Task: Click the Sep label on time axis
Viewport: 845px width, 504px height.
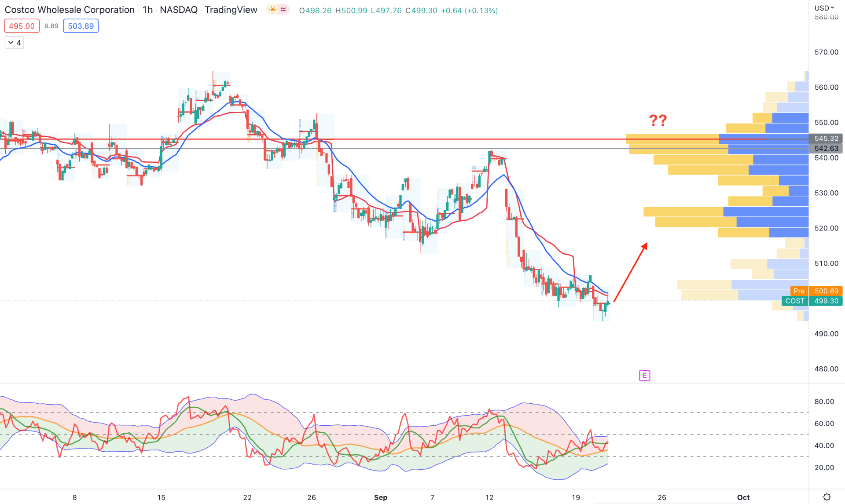Action: pos(381,497)
